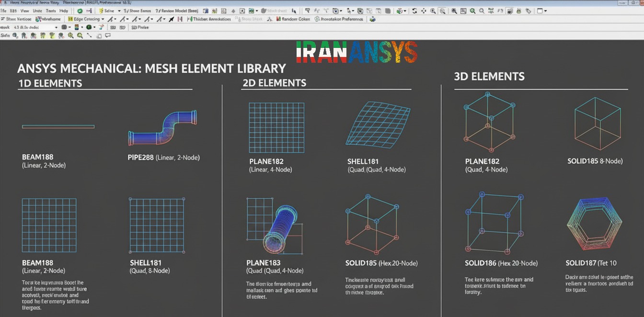This screenshot has width=644, height=317.
Task: Select the highlighted Box Zoom tool
Action: pyautogui.click(x=442, y=11)
